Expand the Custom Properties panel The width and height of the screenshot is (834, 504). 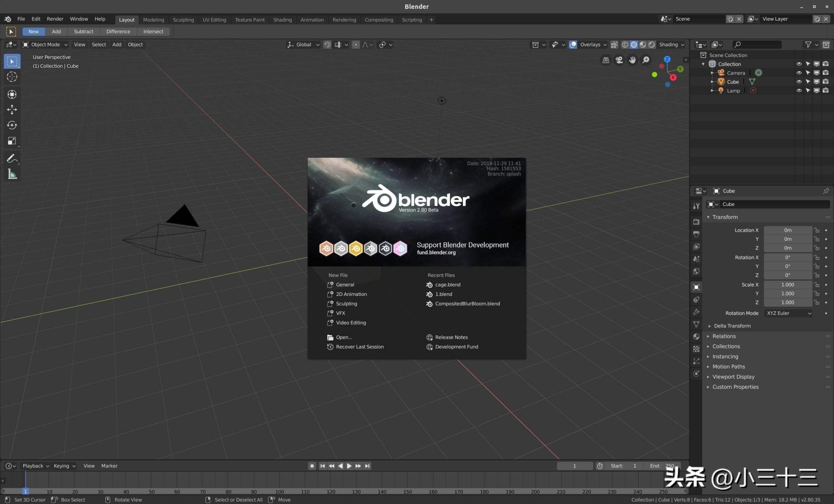735,387
